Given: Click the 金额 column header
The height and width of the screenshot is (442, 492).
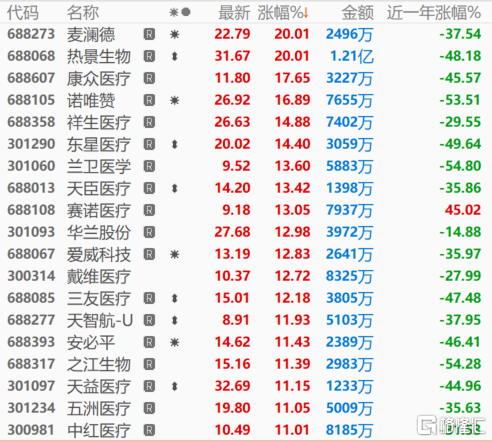Looking at the screenshot, I should pyautogui.click(x=358, y=13).
